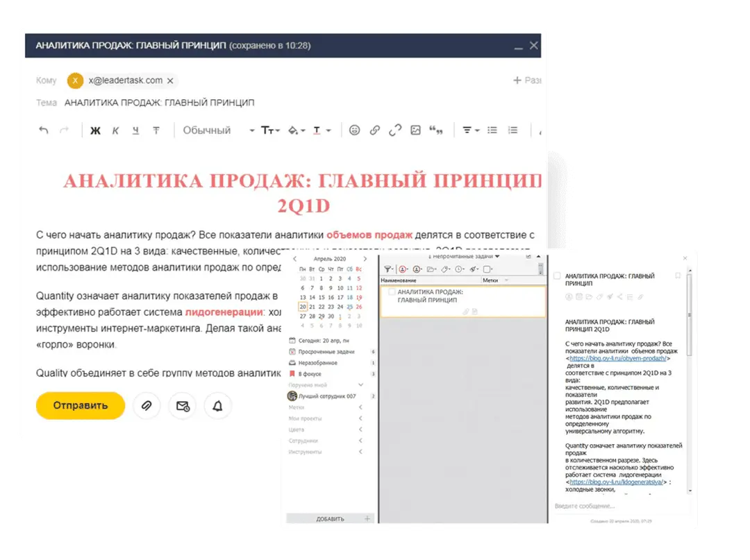This screenshot has width=750, height=560.
Task: Insert a hyperlink using the chain icon
Action: [x=375, y=130]
